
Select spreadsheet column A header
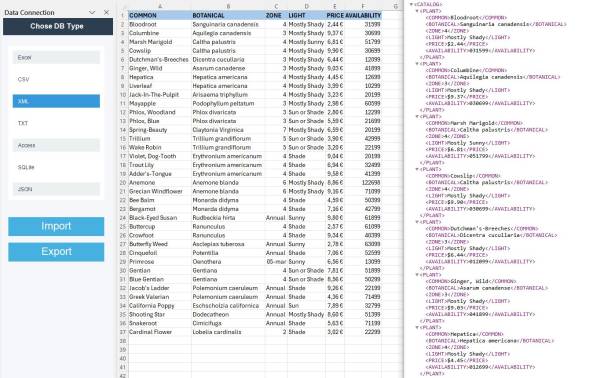pos(160,6)
